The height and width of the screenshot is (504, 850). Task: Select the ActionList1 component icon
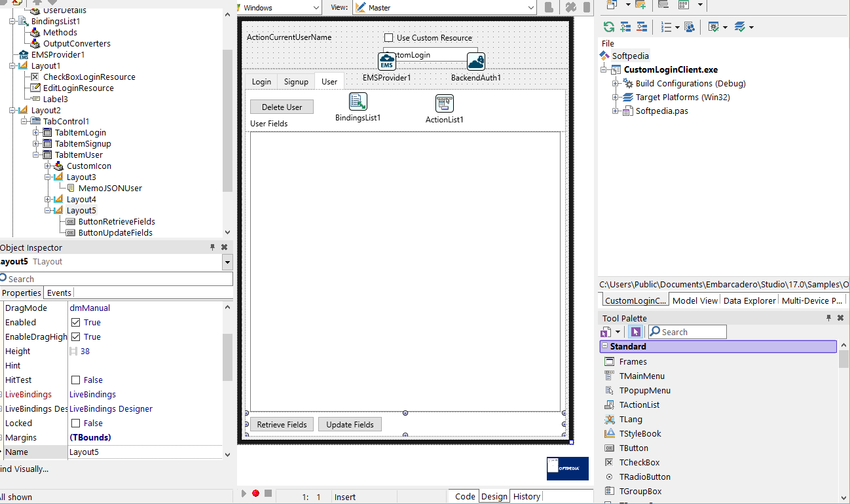pyautogui.click(x=445, y=103)
